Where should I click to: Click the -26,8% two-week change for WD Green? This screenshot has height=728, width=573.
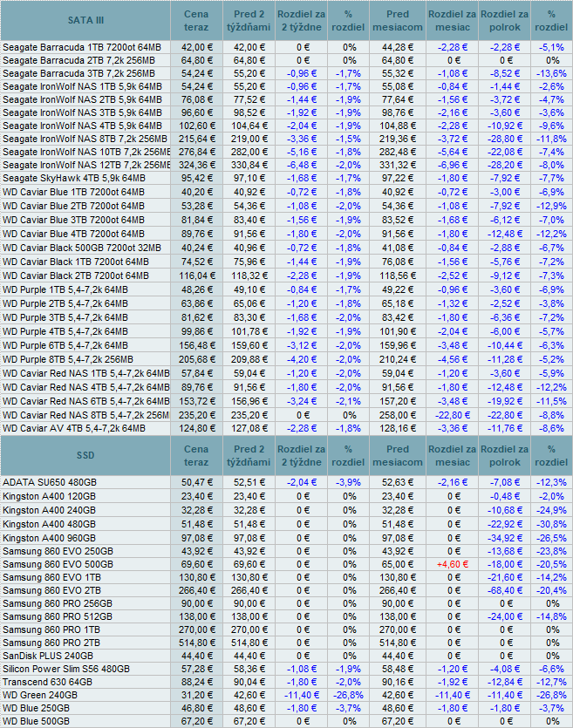click(x=348, y=695)
